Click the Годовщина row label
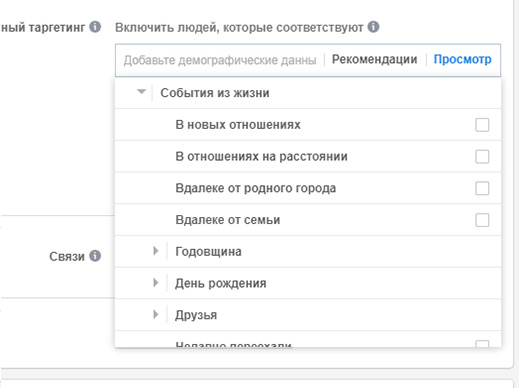 click(208, 252)
